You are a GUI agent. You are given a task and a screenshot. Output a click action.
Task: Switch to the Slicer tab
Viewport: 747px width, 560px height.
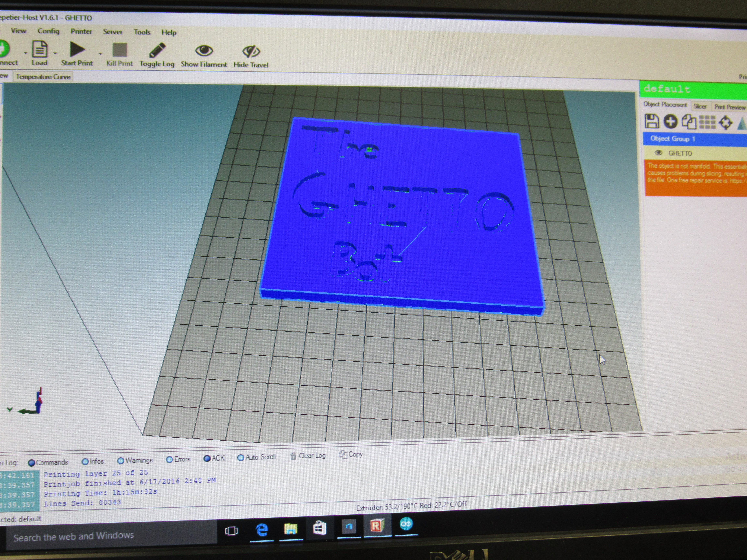700,106
